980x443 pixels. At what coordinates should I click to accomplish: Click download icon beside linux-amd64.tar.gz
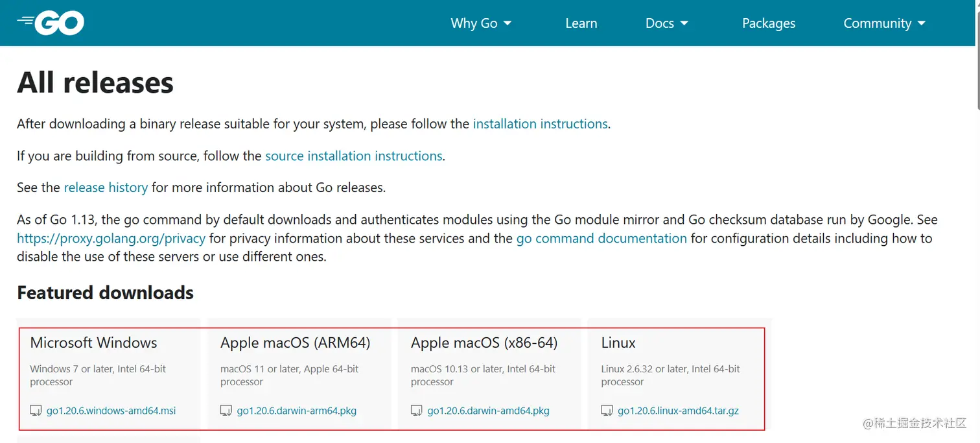pos(607,411)
